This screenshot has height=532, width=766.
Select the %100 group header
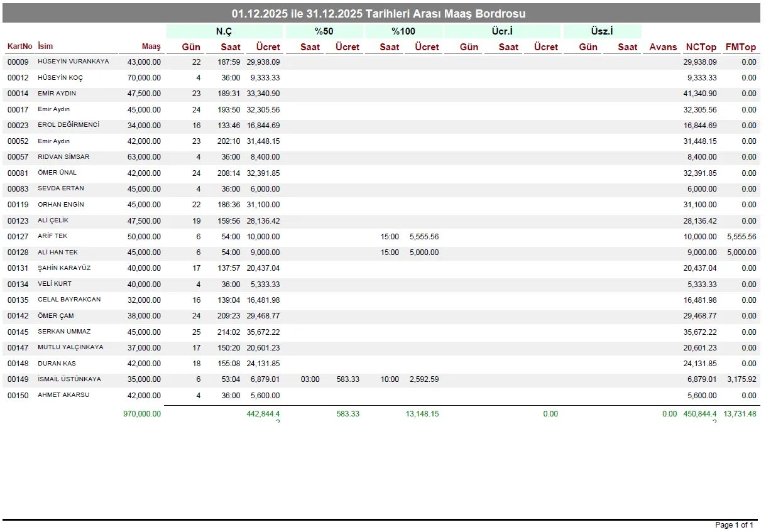[x=403, y=31]
